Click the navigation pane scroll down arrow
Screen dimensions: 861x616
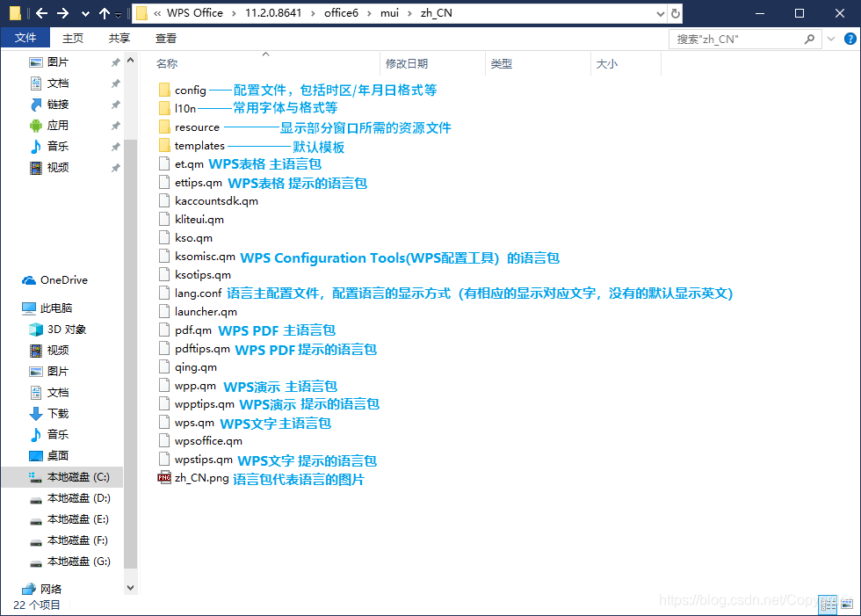[x=130, y=588]
